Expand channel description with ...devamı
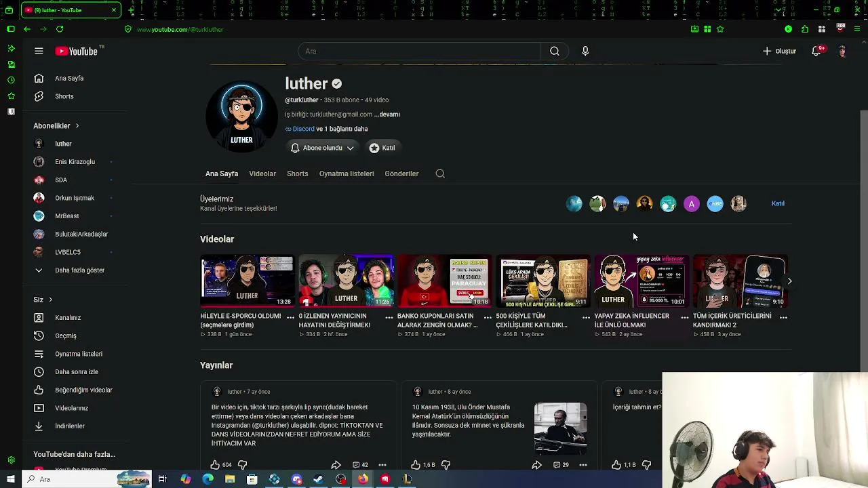 coord(387,115)
